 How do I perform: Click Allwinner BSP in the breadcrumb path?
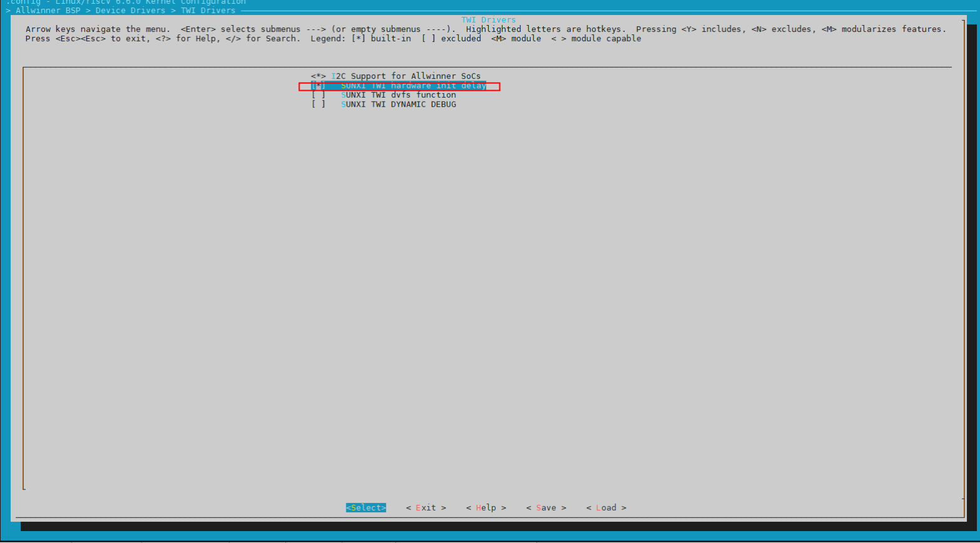click(48, 11)
